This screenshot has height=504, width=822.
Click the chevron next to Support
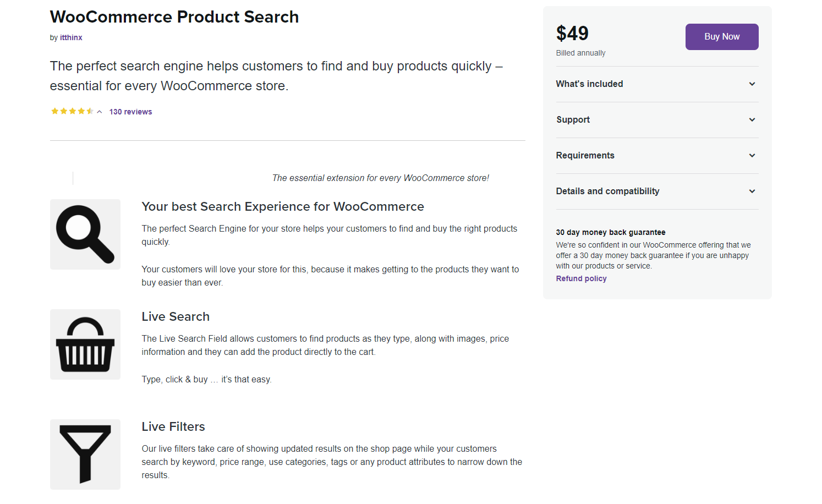click(x=752, y=120)
